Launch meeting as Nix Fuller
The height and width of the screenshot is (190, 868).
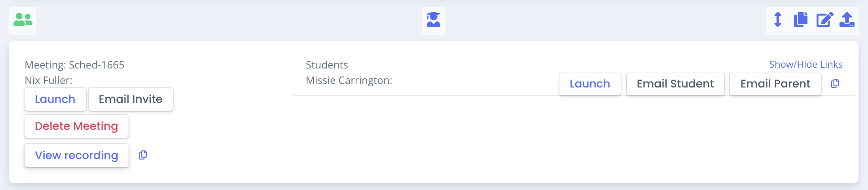[55, 99]
